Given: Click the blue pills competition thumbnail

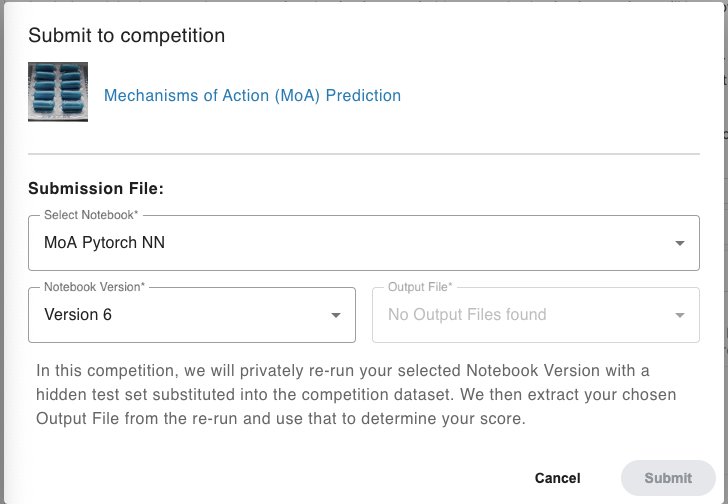Looking at the screenshot, I should click(x=58, y=92).
